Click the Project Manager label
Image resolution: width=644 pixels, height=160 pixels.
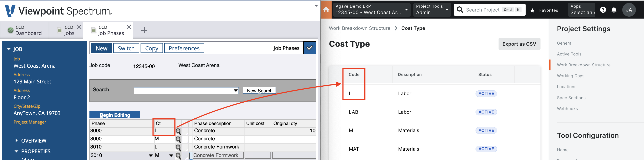[x=30, y=122]
